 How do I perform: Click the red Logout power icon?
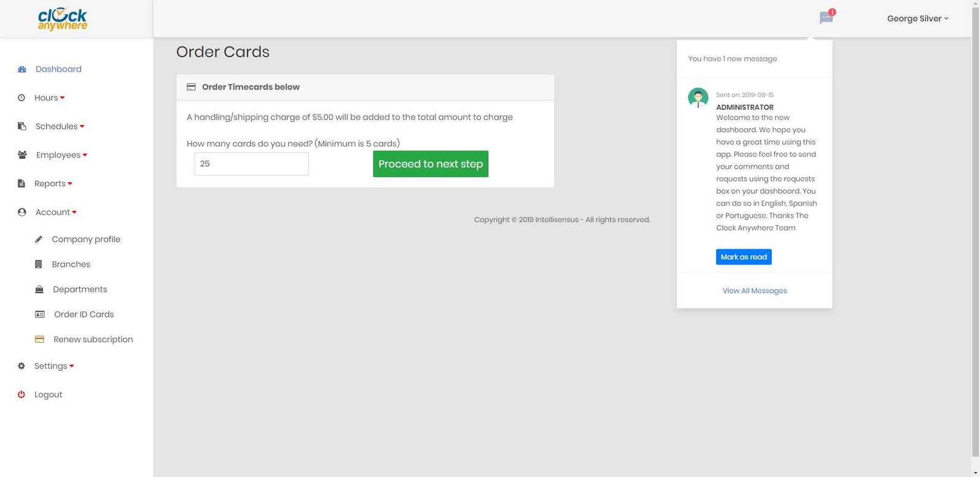21,395
